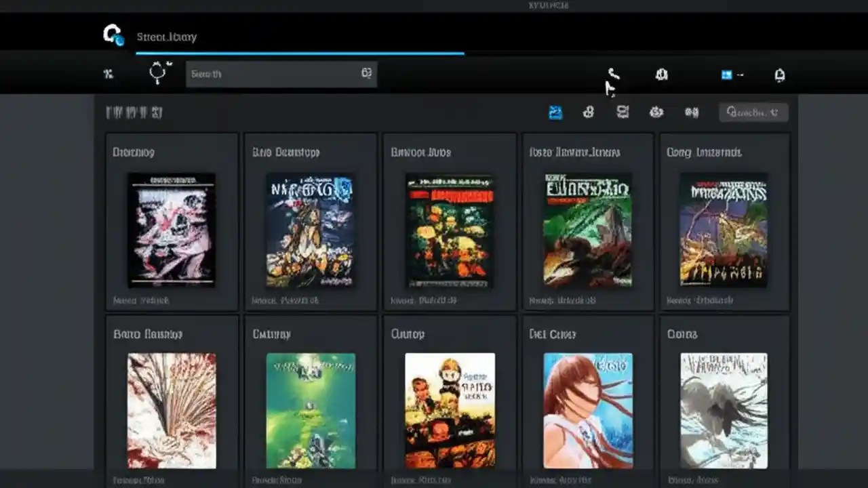The height and width of the screenshot is (488, 868).
Task: Toggle the blue switch in the header bar
Action: 727,75
